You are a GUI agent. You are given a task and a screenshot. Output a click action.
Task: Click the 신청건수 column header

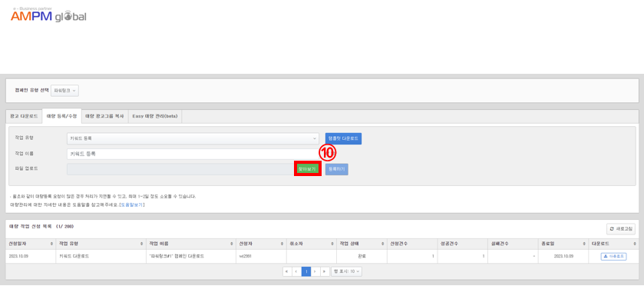click(x=412, y=244)
